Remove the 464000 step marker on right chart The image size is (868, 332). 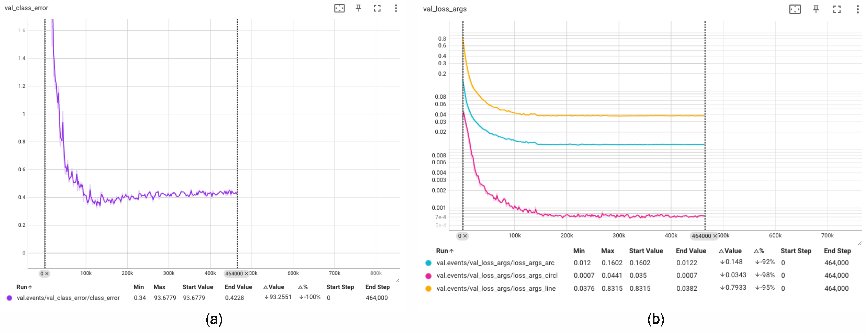point(715,236)
